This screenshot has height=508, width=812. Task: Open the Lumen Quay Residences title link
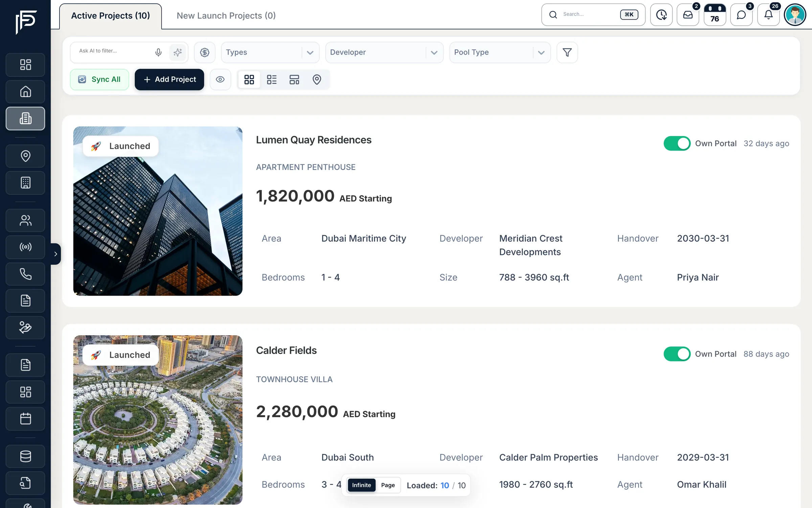pyautogui.click(x=314, y=140)
